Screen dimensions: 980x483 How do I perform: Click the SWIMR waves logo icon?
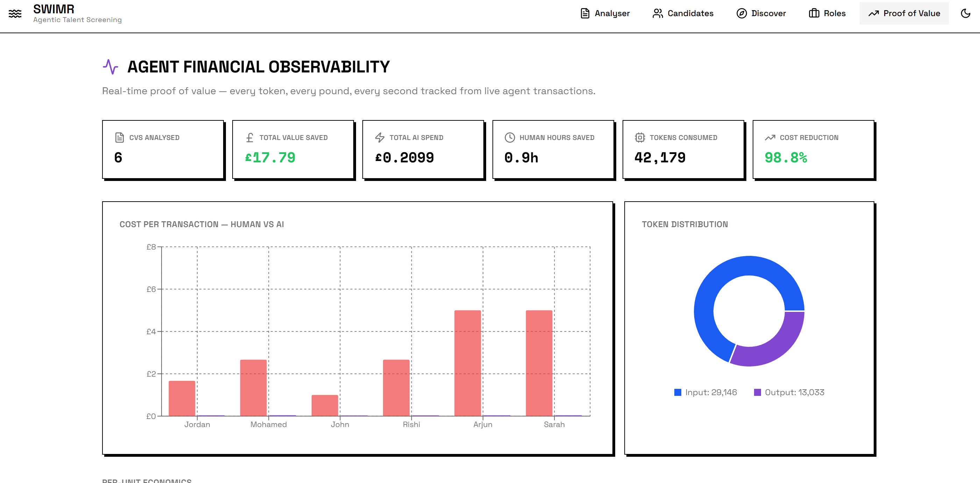pyautogui.click(x=15, y=14)
